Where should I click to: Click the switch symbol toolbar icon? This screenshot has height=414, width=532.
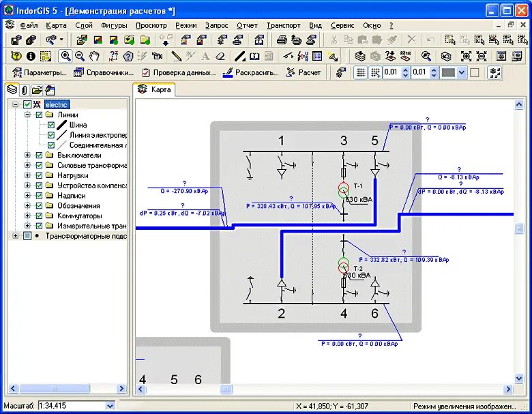pos(288,56)
